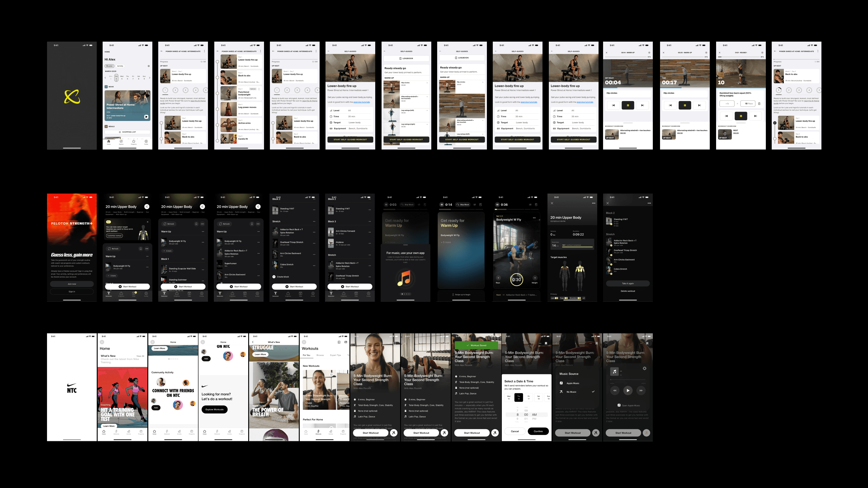868x488 pixels.
Task: Expand Leg swings (right) exercise row
Action: (x=427, y=124)
